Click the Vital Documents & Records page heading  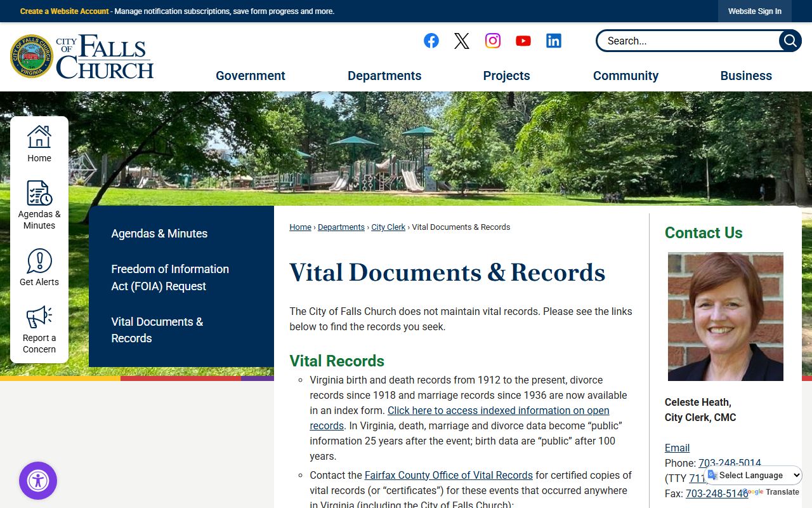click(x=447, y=272)
